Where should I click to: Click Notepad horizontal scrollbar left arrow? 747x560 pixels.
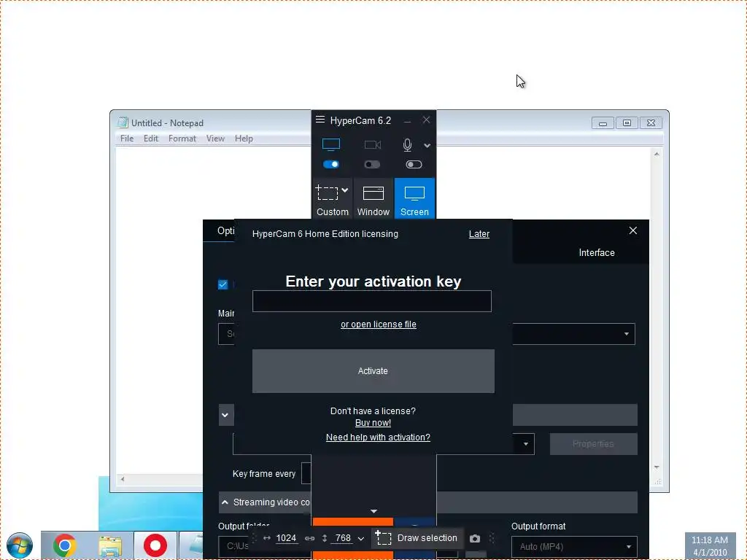pyautogui.click(x=123, y=479)
